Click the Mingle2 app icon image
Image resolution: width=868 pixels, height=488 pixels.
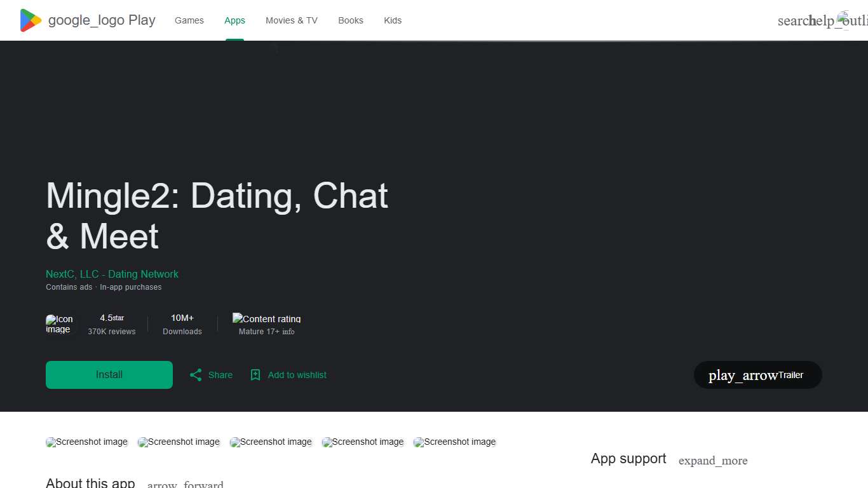point(60,324)
